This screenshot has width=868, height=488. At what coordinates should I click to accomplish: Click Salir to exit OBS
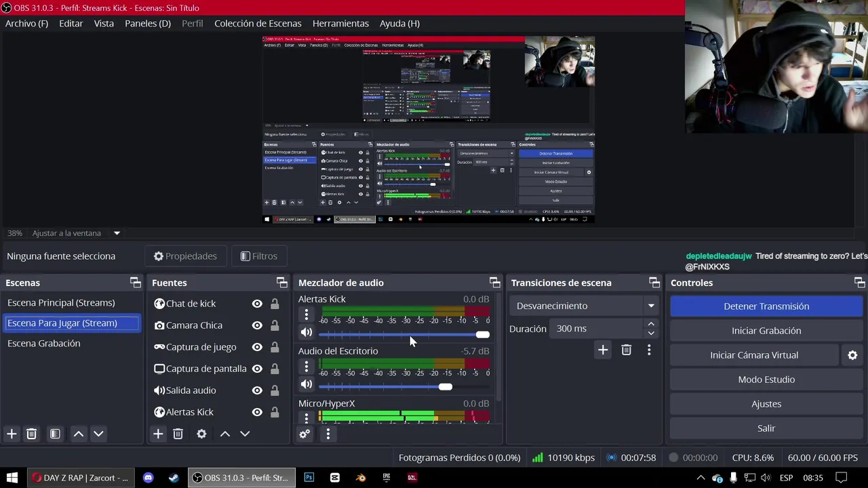[x=766, y=428]
